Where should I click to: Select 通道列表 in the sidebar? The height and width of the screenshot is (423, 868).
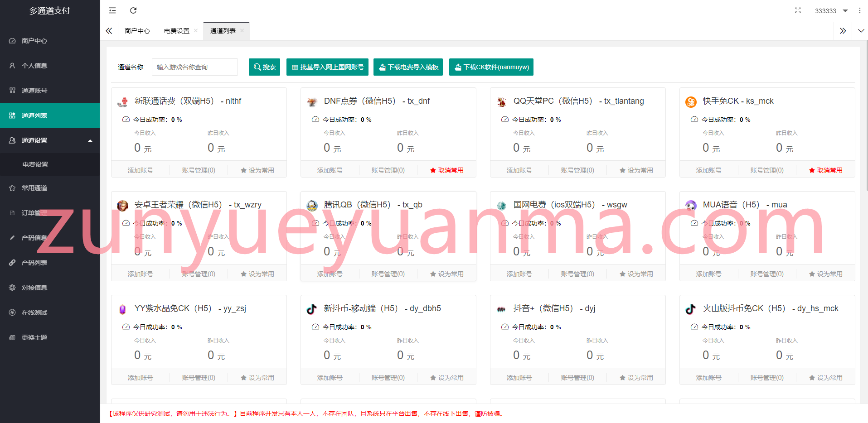click(50, 115)
